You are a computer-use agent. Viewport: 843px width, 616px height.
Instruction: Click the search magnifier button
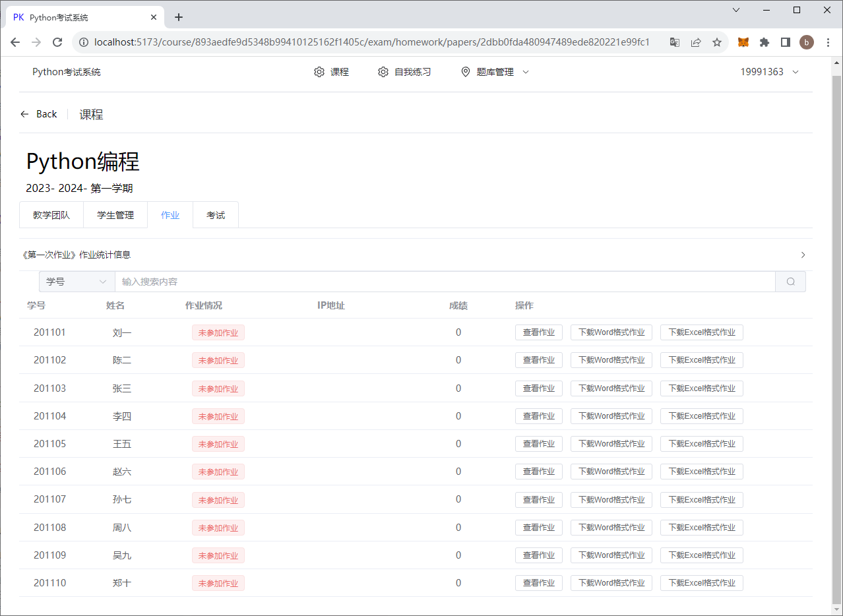(x=790, y=282)
